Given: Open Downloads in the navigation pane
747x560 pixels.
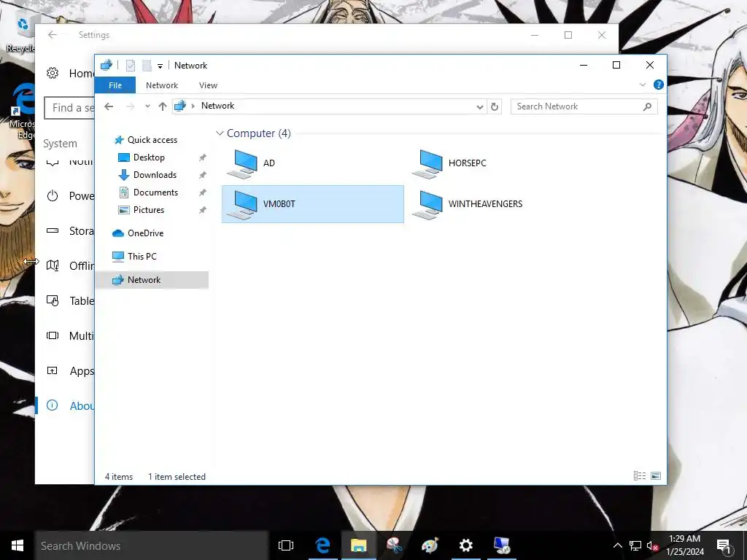Looking at the screenshot, I should point(147,175).
